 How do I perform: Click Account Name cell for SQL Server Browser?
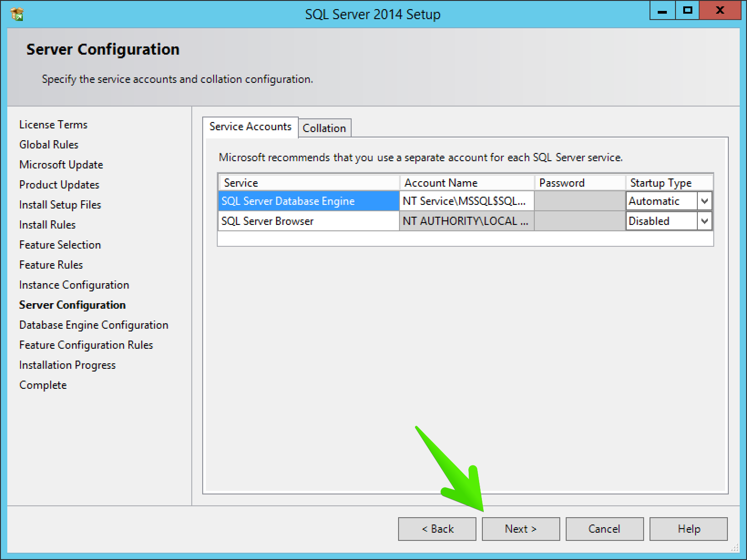pyautogui.click(x=466, y=221)
